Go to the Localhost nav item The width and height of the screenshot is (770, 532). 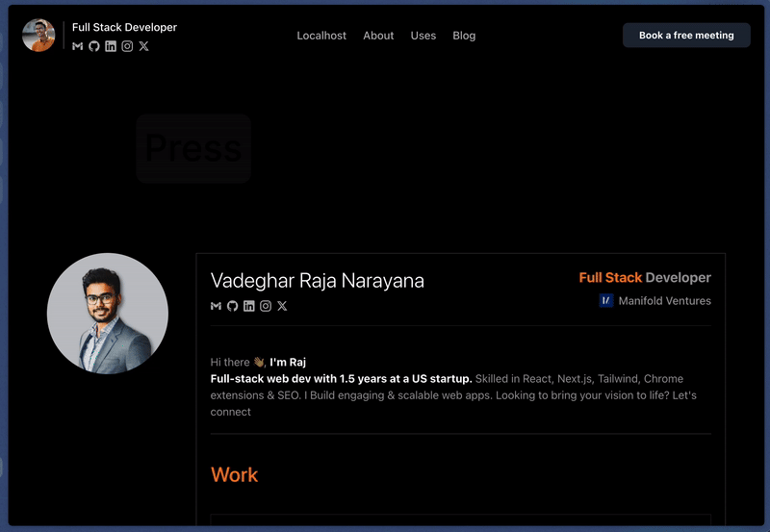321,36
